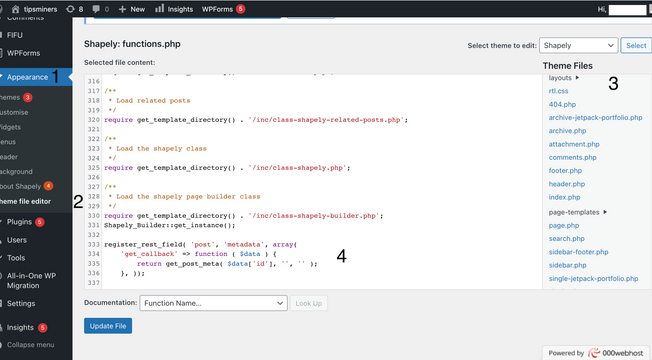This screenshot has width=652, height=360.
Task: Open index.php theme file
Action: [x=564, y=197]
